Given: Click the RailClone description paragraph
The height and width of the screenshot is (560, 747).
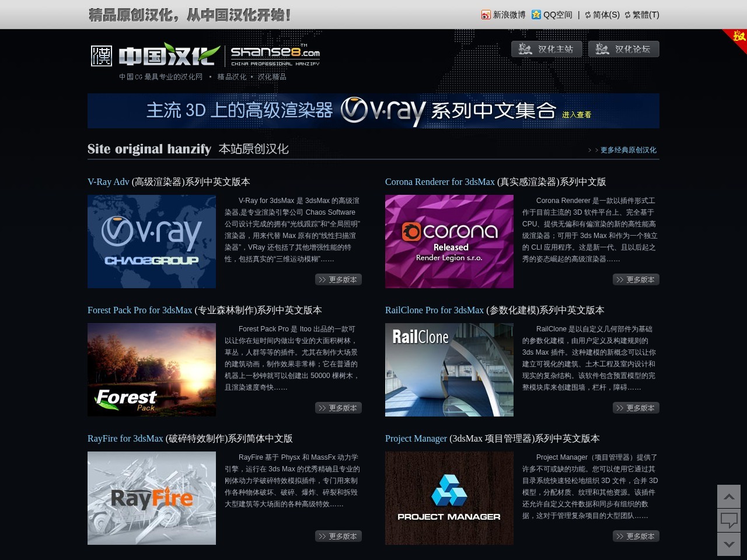Looking at the screenshot, I should tap(590, 358).
